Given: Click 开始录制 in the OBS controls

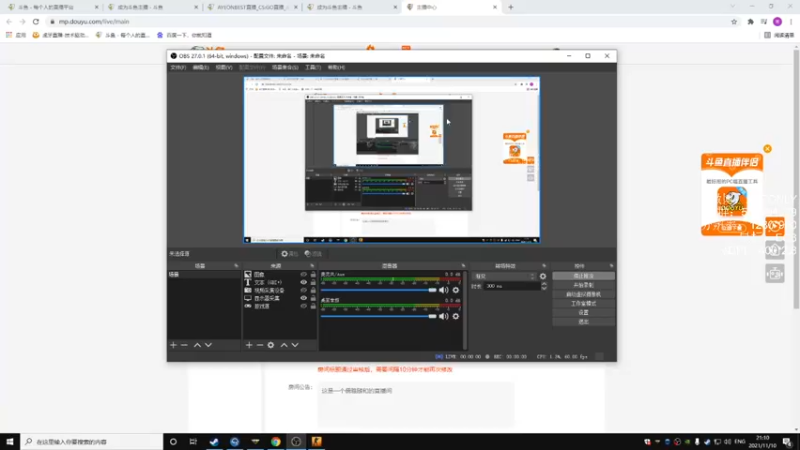Looking at the screenshot, I should (x=583, y=285).
